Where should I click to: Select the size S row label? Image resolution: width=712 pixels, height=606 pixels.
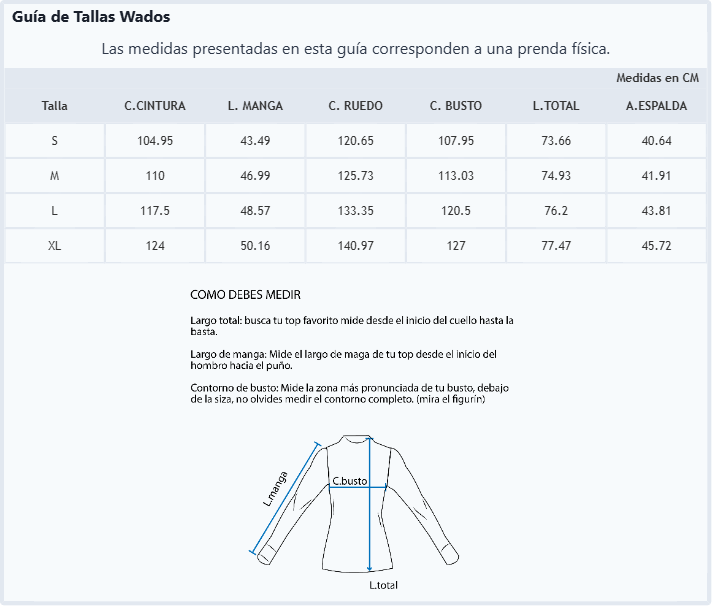[x=54, y=141]
